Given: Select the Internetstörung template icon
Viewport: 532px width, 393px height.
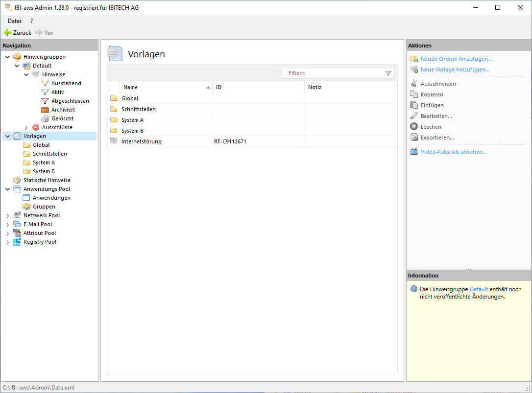Looking at the screenshot, I should pyautogui.click(x=114, y=141).
